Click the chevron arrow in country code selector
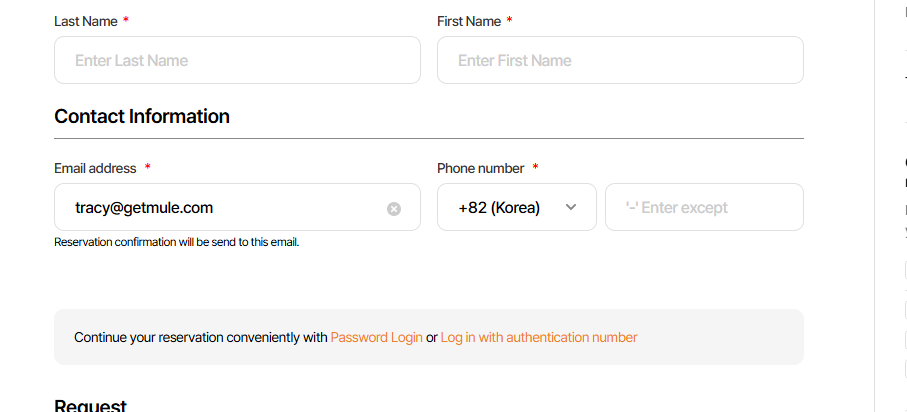The width and height of the screenshot is (907, 412). 571,207
